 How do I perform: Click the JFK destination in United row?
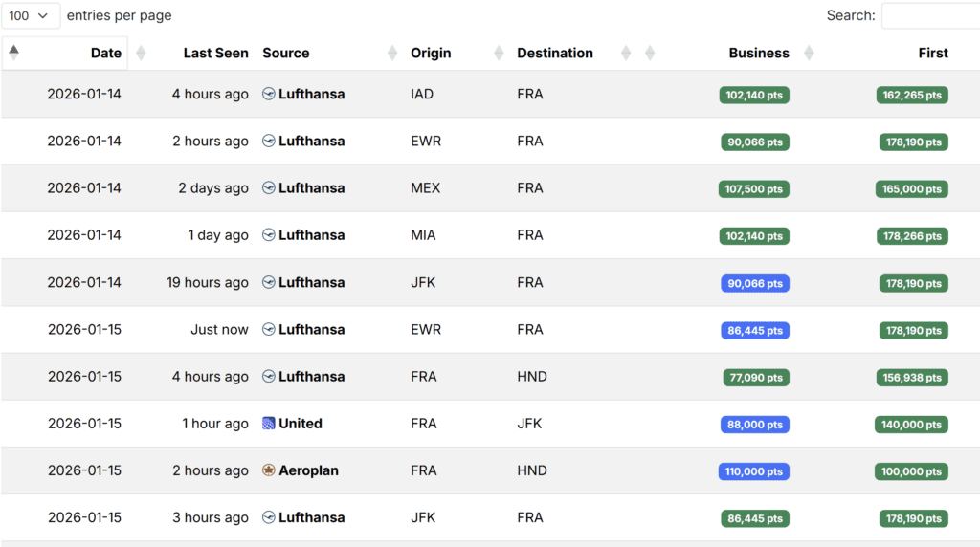pyautogui.click(x=529, y=424)
